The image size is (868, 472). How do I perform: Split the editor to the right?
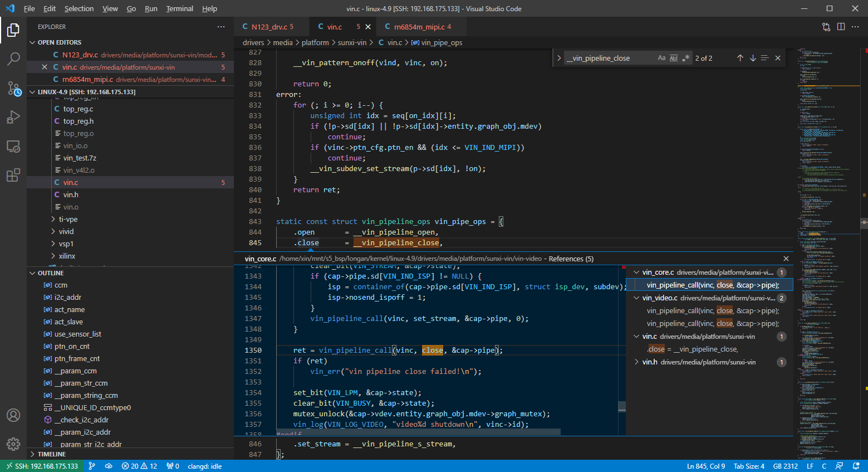pos(841,27)
